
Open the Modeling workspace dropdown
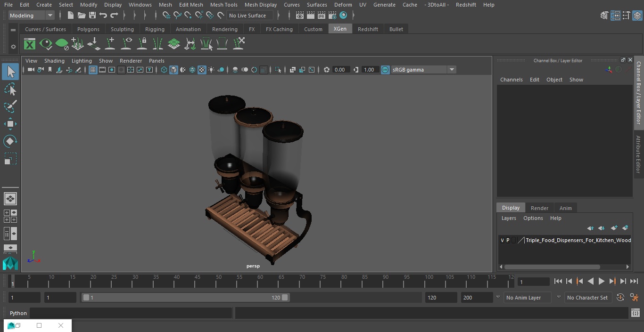click(32, 16)
